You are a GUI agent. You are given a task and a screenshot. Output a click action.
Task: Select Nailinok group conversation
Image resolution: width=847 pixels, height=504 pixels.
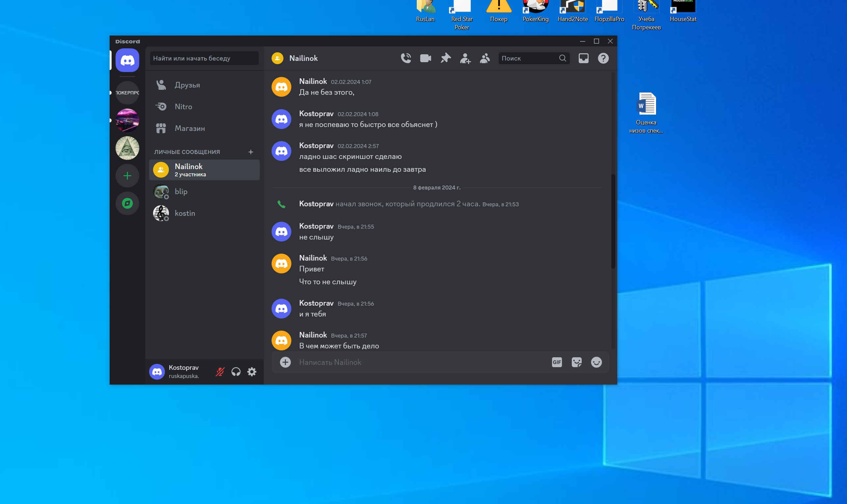[x=204, y=170]
